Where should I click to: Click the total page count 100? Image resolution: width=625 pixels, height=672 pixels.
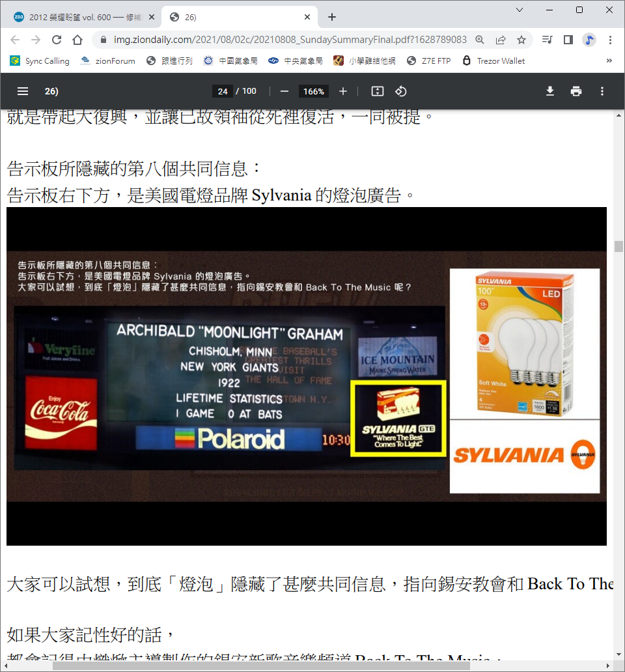[249, 91]
